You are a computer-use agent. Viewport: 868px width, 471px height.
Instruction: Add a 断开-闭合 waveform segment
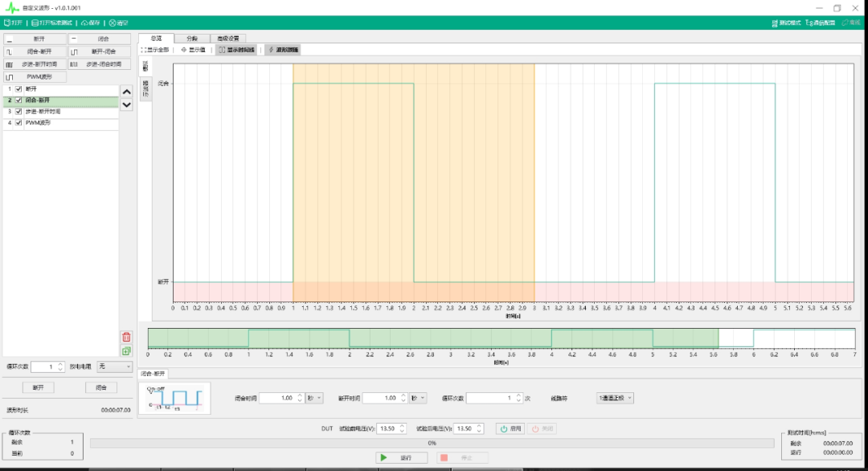click(x=100, y=51)
